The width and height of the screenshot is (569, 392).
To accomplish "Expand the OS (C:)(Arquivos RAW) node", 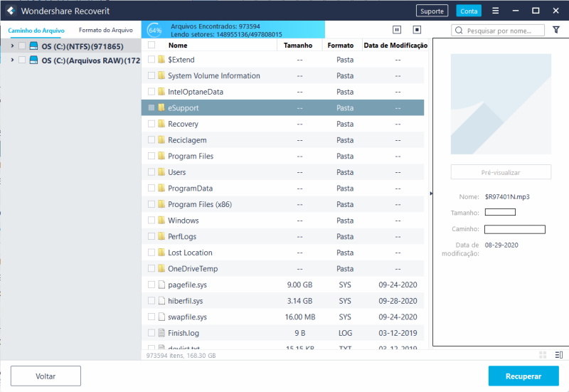I will pos(12,60).
